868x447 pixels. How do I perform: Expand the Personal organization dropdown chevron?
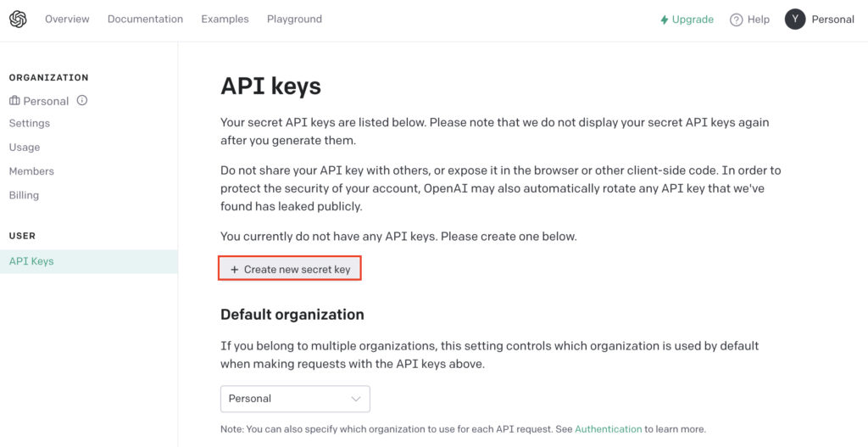(x=356, y=399)
